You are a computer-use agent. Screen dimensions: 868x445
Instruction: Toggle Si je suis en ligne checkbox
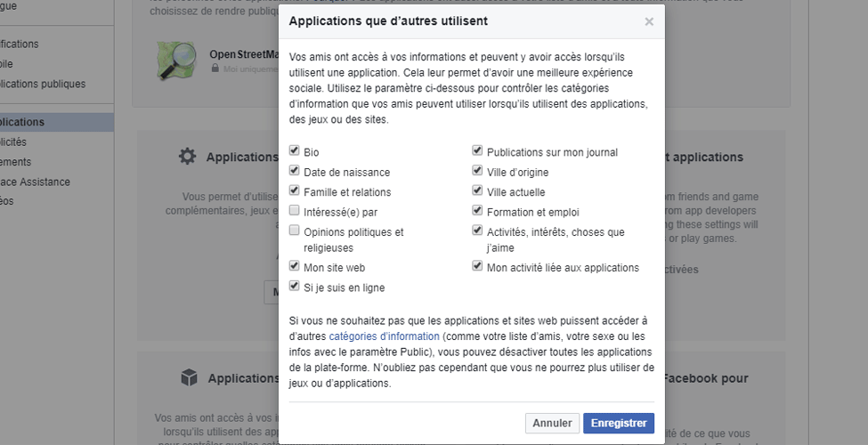pyautogui.click(x=294, y=286)
